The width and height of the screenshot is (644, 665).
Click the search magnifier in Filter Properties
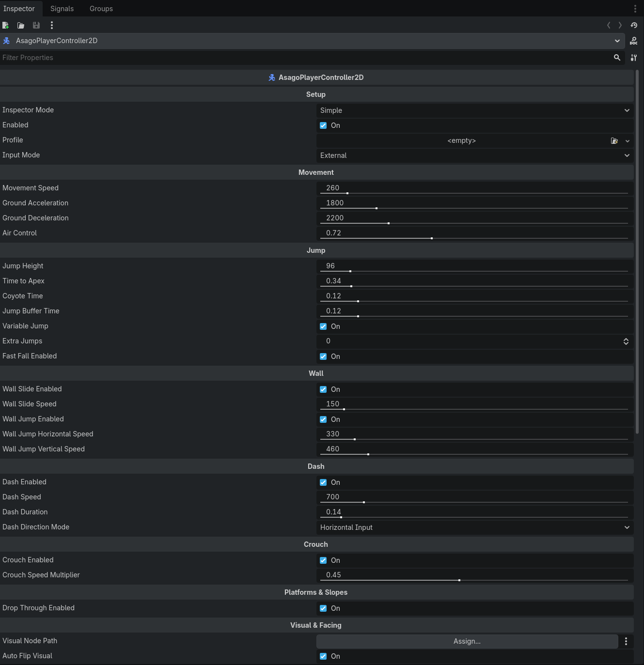pos(617,58)
